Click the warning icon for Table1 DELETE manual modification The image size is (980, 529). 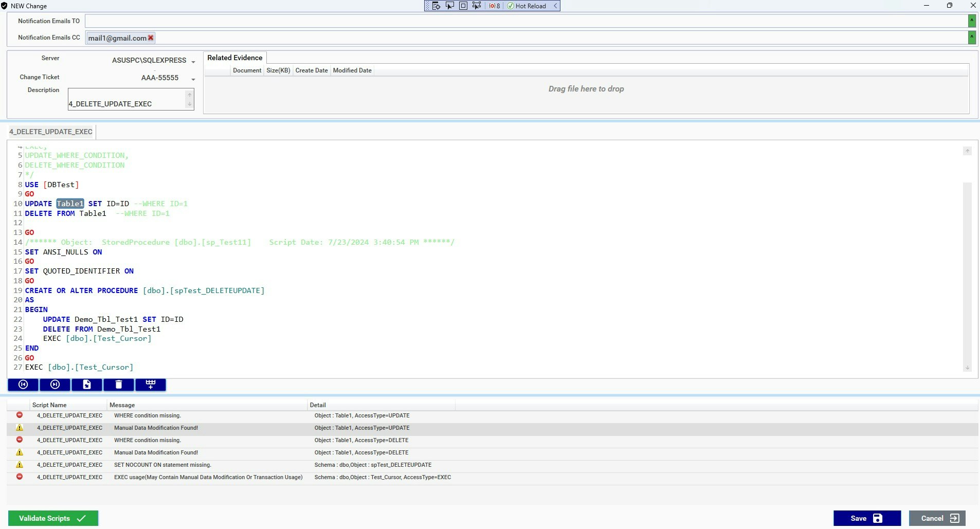20,452
